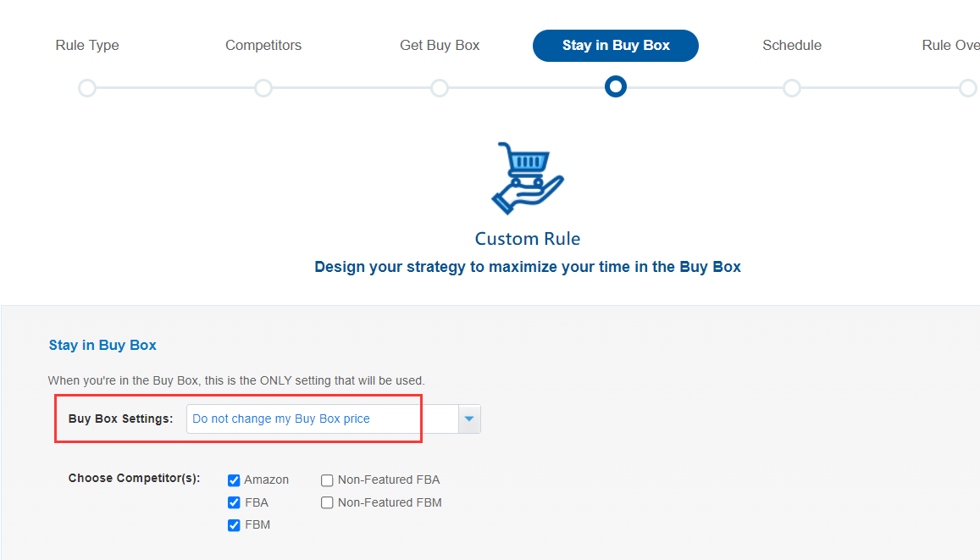Enable the Non-Featured FBA checkbox

[x=327, y=480]
